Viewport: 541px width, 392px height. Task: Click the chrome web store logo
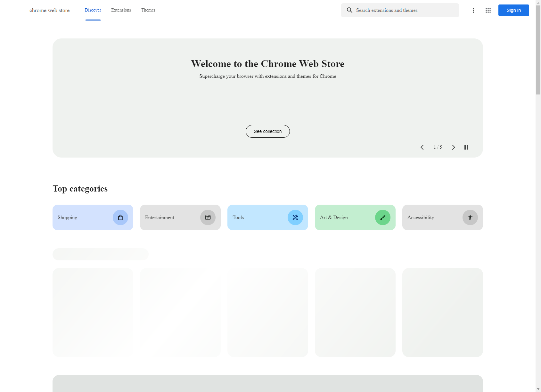pos(50,10)
